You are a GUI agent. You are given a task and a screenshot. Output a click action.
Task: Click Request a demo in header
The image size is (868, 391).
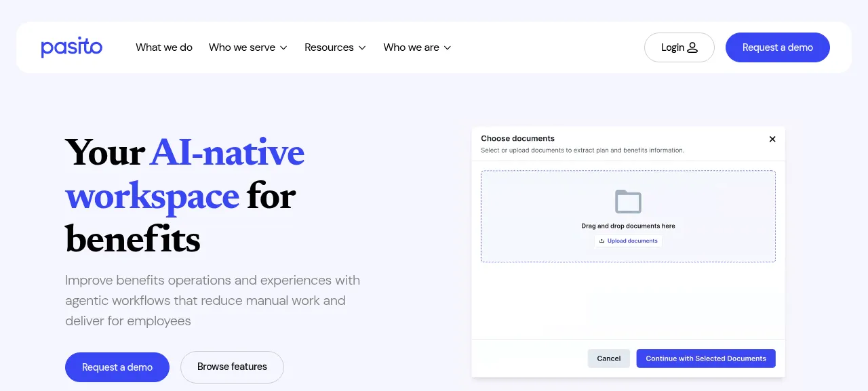778,47
